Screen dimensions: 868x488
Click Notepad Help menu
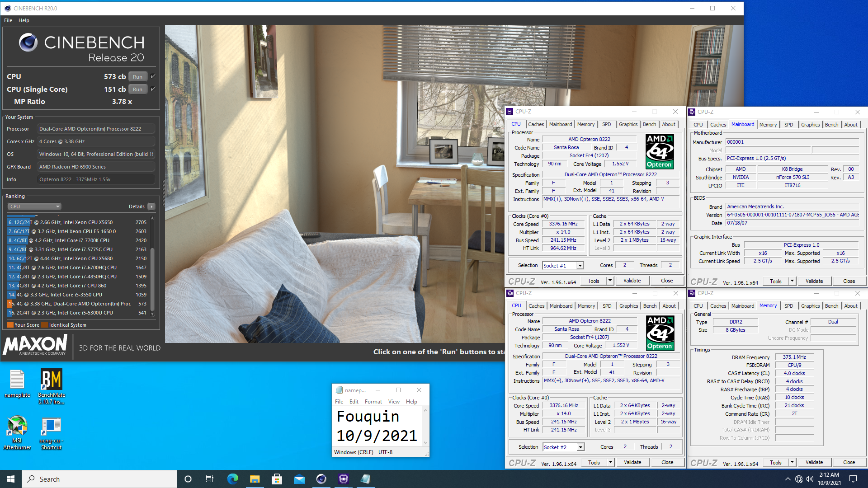(x=411, y=402)
